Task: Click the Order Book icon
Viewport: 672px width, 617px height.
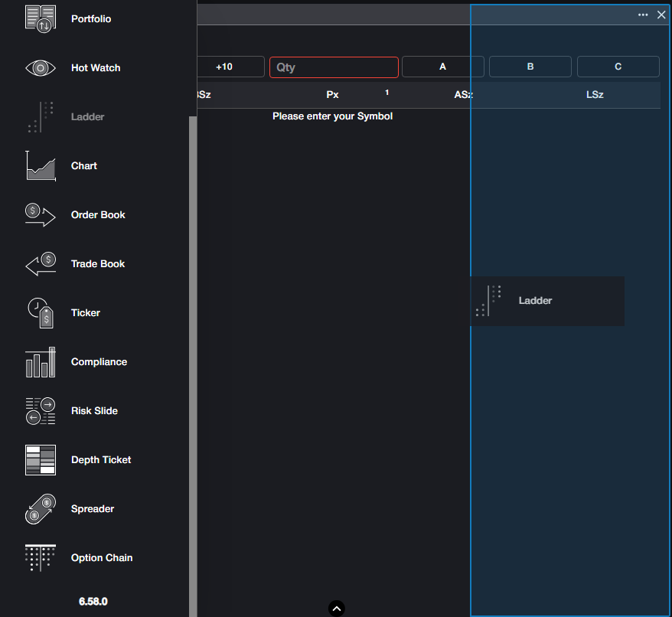Action: pyautogui.click(x=41, y=215)
